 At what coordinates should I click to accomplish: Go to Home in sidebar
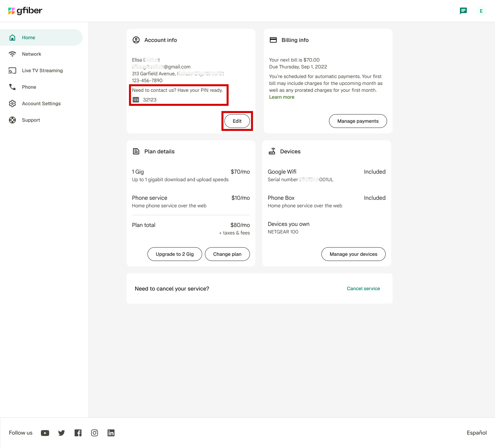[x=41, y=37]
